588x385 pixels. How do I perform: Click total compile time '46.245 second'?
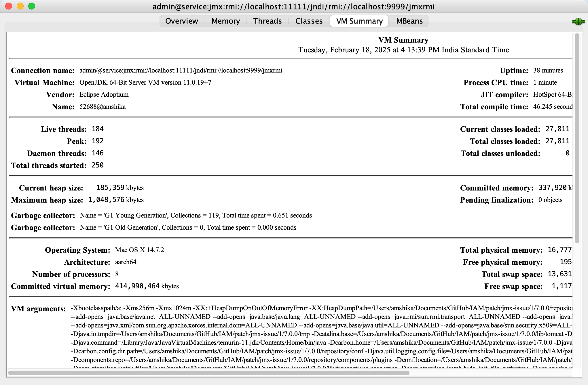pyautogui.click(x=553, y=107)
